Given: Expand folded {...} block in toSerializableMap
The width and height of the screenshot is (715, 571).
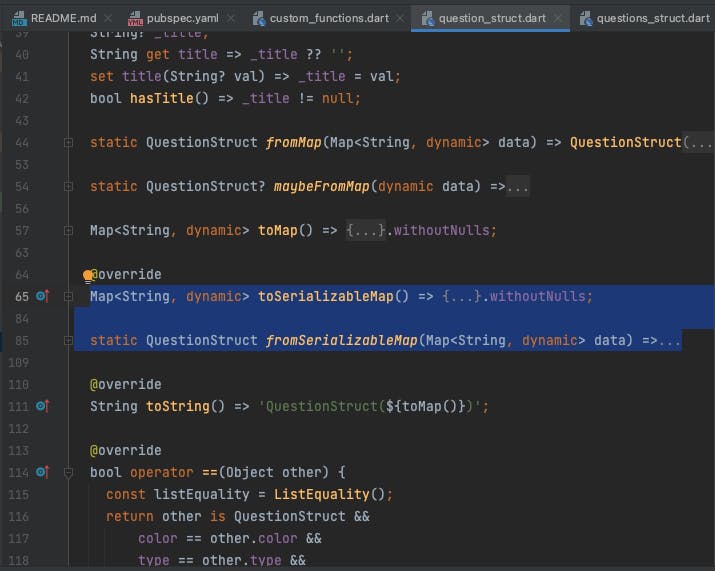Looking at the screenshot, I should coord(462,296).
